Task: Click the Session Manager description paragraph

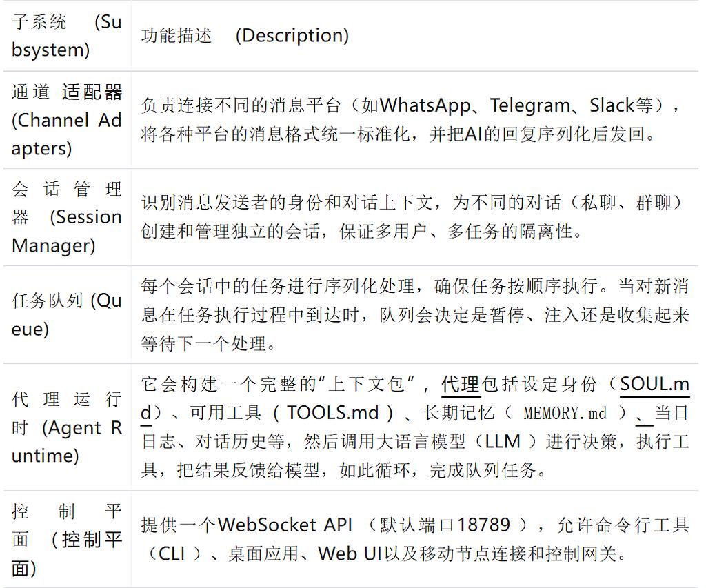Action: click(x=414, y=217)
